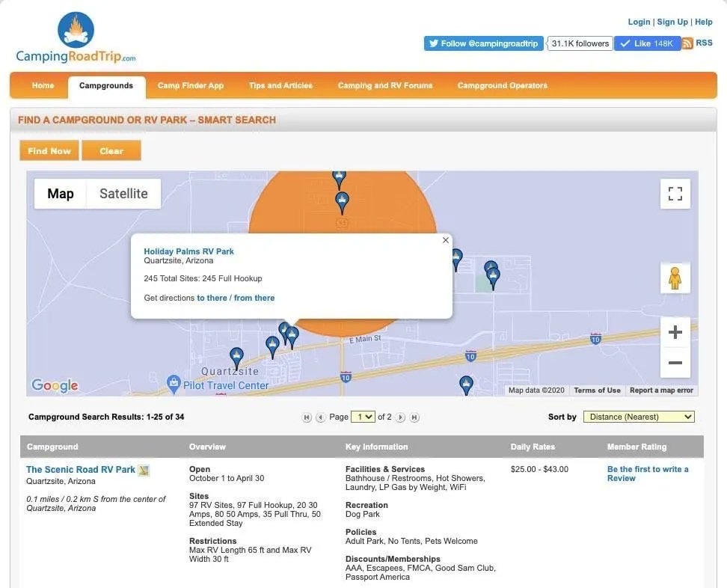Open the Help link

click(x=703, y=22)
